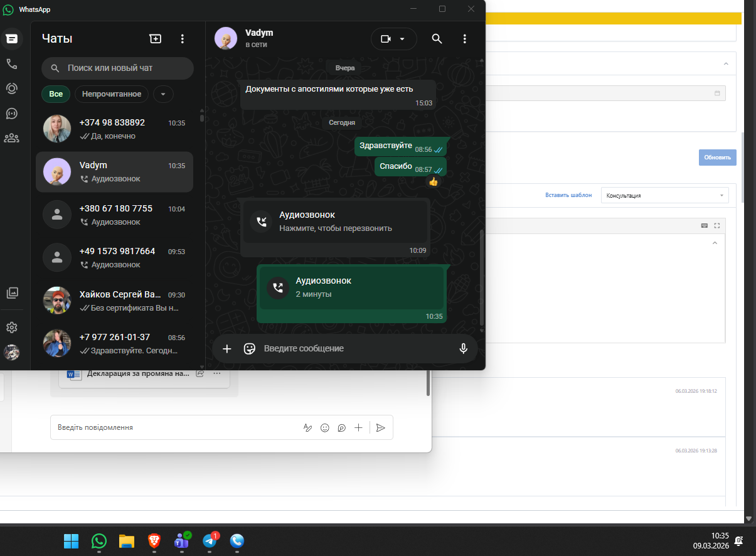
Task: Open the Chats tab in WhatsApp sidebar
Action: tap(11, 39)
